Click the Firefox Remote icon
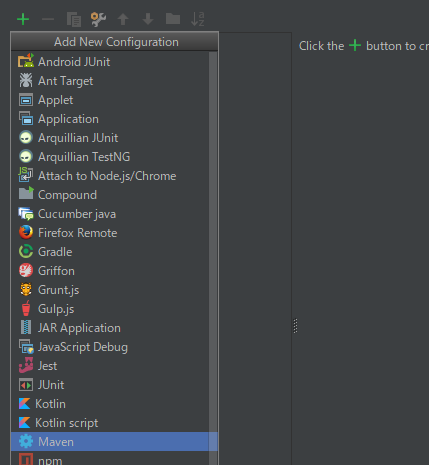This screenshot has width=429, height=465. (26, 233)
